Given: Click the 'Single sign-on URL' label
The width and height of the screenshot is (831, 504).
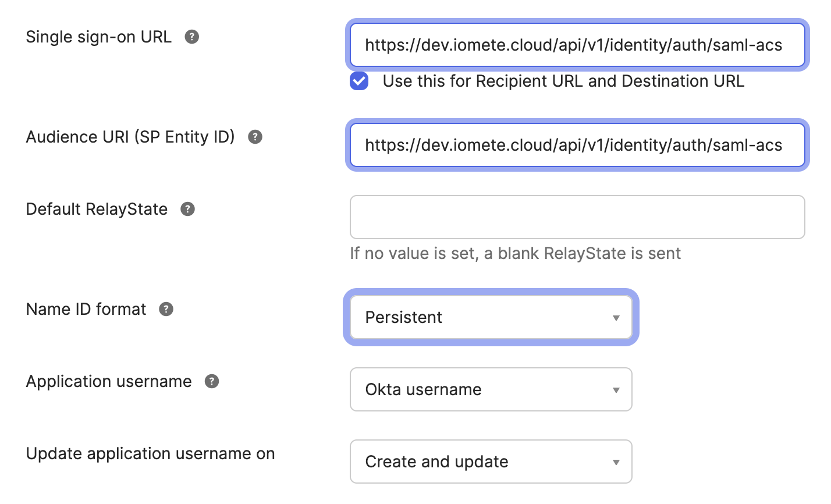Looking at the screenshot, I should click(x=99, y=37).
